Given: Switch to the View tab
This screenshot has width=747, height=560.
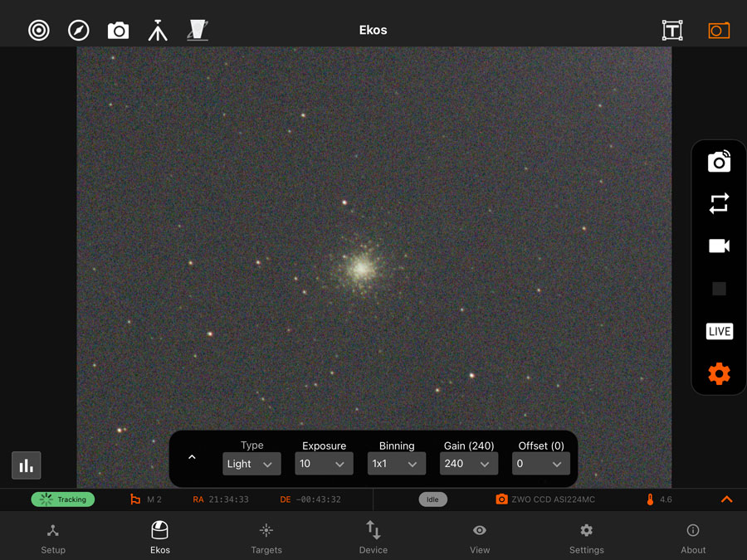Looking at the screenshot, I should click(480, 538).
